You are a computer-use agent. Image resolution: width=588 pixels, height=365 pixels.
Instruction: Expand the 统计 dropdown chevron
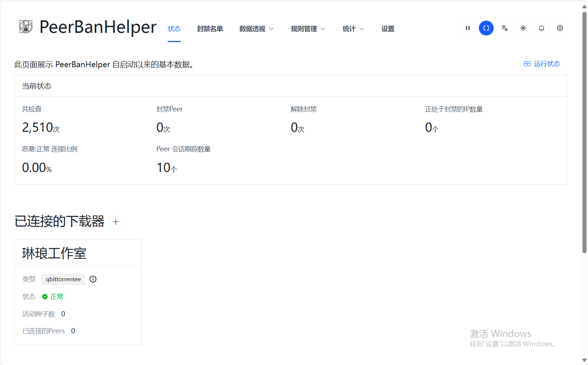click(362, 29)
